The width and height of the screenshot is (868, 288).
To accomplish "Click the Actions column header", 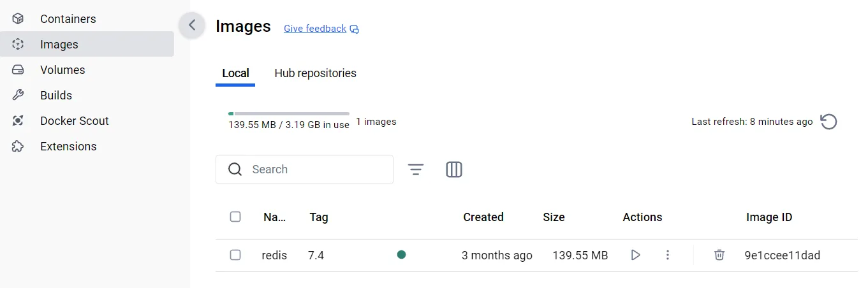I will pos(642,217).
